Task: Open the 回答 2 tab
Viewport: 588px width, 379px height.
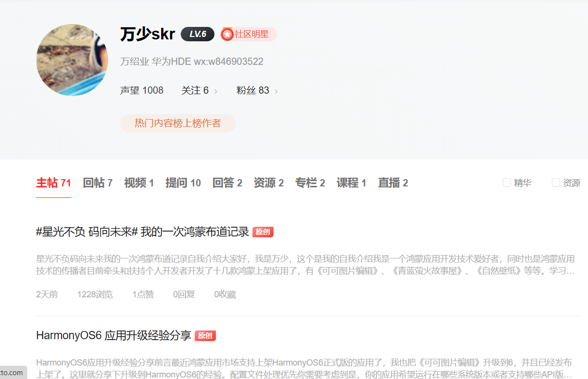Action: (227, 183)
